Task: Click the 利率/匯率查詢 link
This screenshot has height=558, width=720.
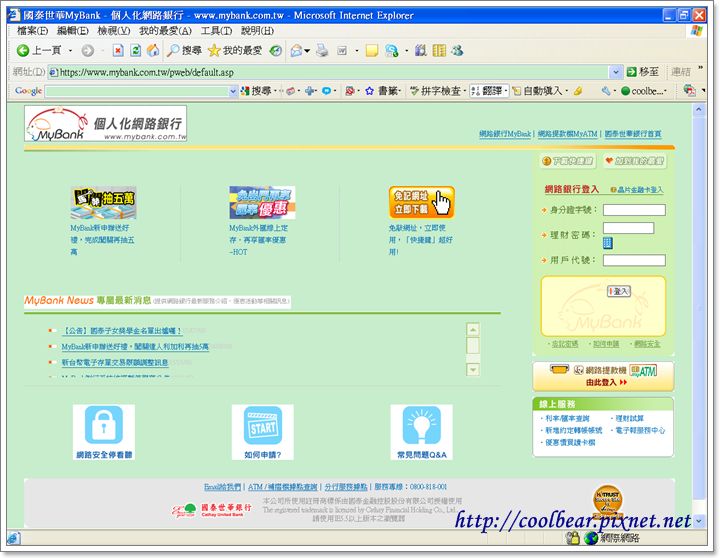Action: 567,418
